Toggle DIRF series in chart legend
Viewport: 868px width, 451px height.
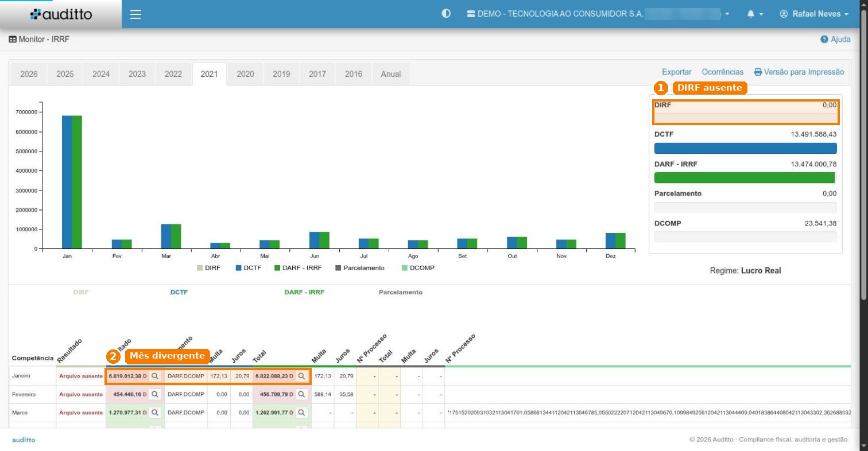(x=208, y=268)
